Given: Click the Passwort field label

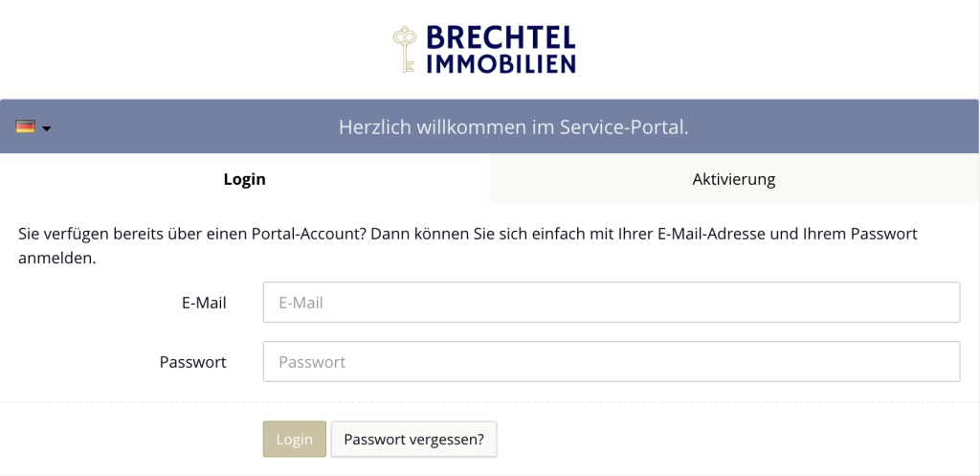Looking at the screenshot, I should click(192, 362).
